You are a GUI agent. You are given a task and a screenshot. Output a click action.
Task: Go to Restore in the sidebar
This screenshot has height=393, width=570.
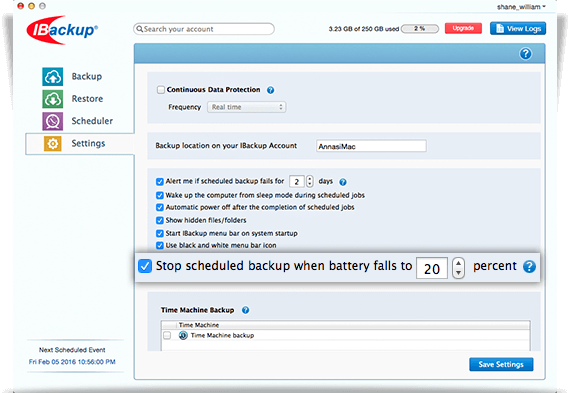(x=87, y=99)
